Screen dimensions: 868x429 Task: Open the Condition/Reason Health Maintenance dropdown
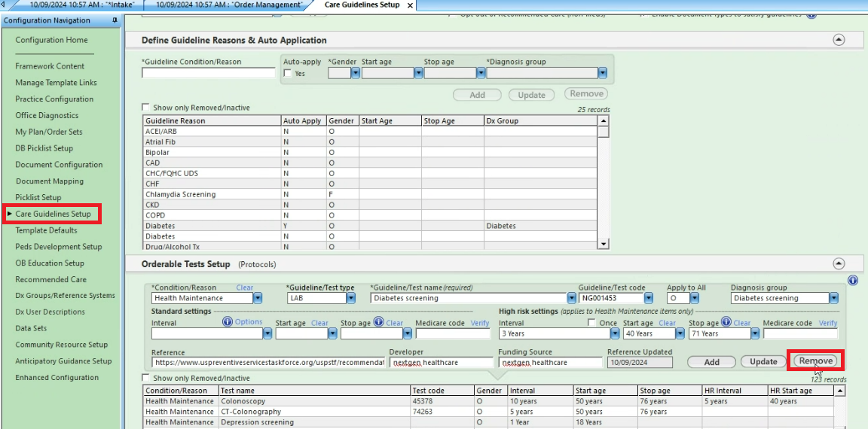click(x=258, y=298)
